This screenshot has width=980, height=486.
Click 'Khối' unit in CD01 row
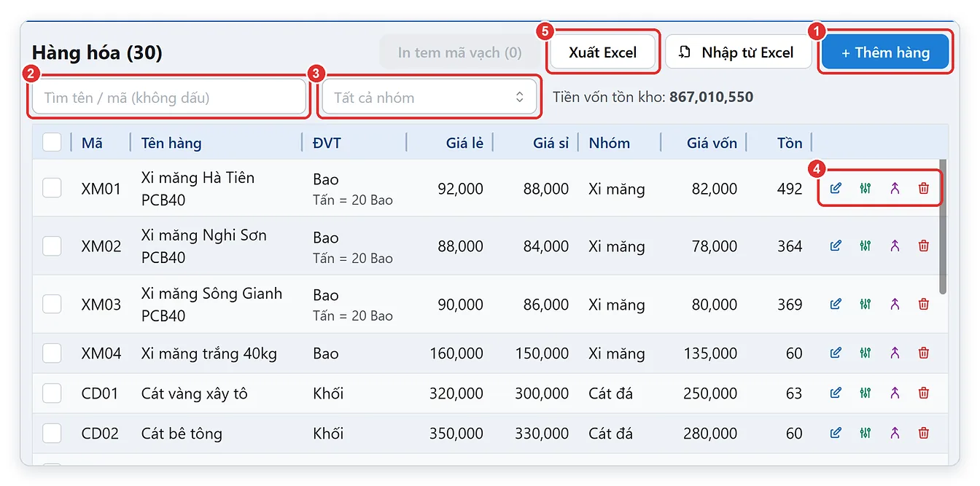tap(328, 393)
